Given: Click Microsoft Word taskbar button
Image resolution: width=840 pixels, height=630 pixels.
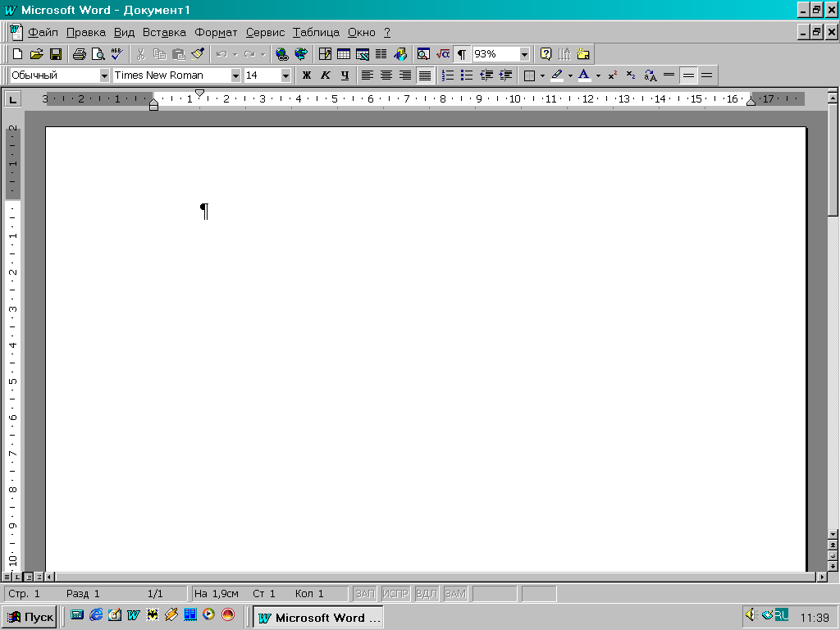Looking at the screenshot, I should click(x=318, y=617).
